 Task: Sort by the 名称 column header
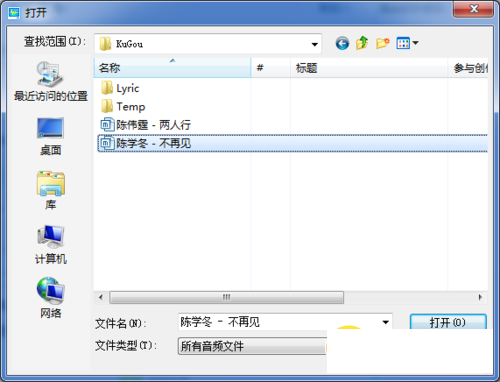pos(172,68)
